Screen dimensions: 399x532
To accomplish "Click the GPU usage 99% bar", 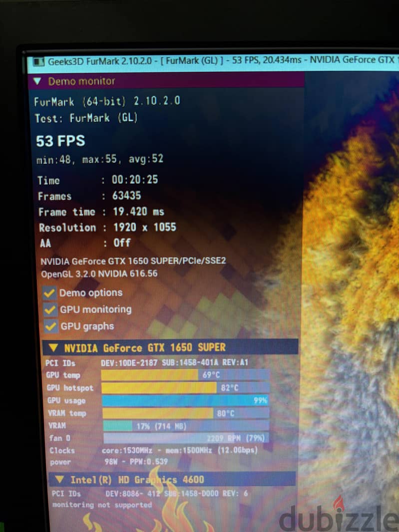I will click(x=185, y=400).
